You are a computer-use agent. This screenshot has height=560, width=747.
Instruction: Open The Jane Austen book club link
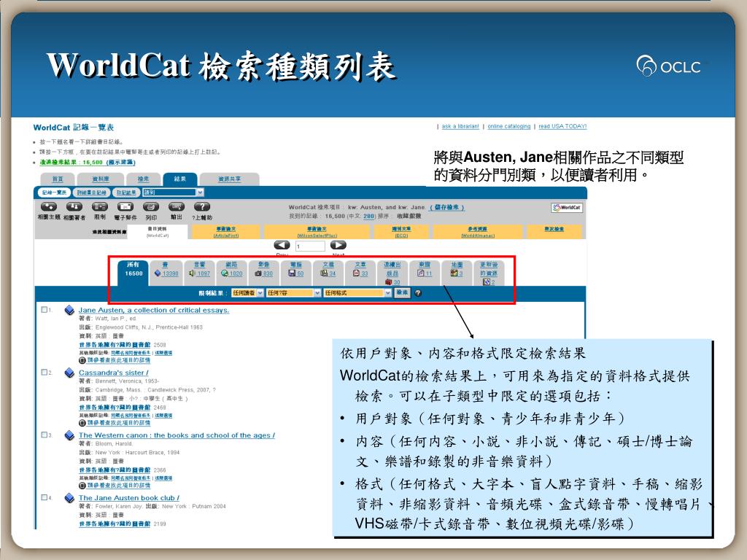(129, 497)
